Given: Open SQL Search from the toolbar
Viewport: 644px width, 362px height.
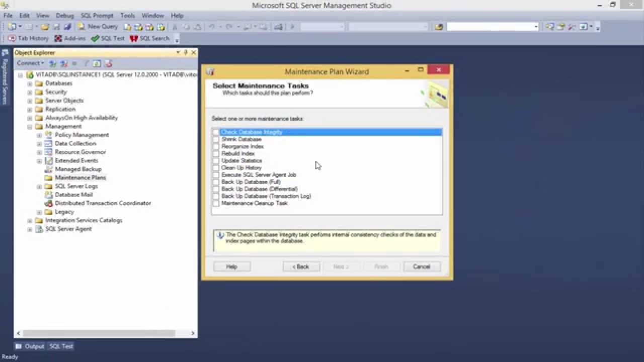Looking at the screenshot, I should tap(149, 38).
